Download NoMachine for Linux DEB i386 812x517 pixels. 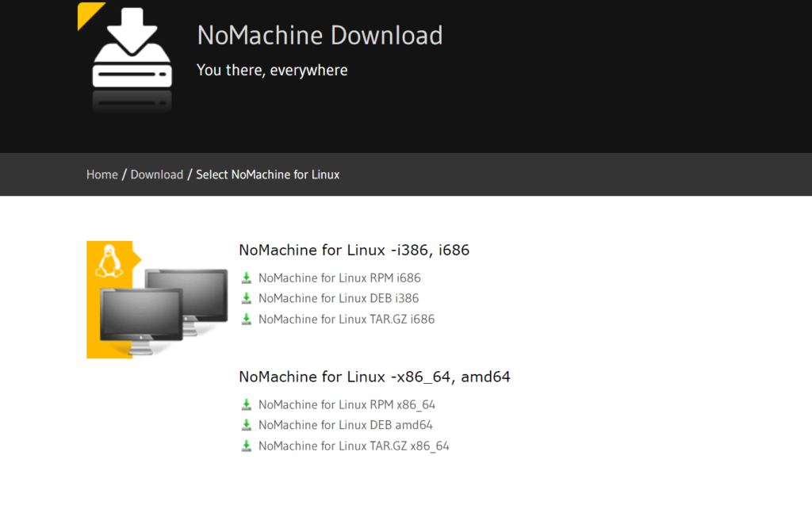tap(339, 298)
